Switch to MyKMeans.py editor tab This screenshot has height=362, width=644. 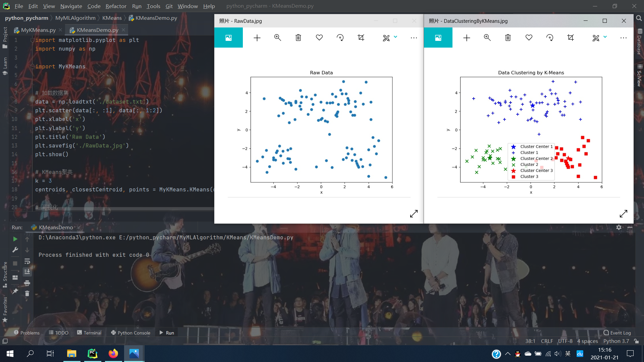38,30
